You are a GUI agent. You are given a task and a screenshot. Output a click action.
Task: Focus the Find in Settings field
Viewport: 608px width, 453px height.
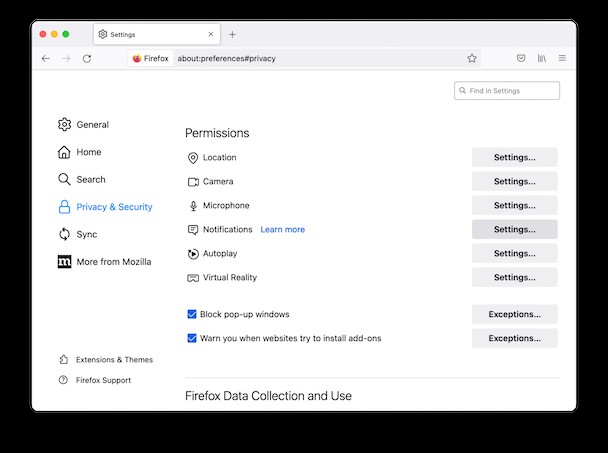(507, 90)
